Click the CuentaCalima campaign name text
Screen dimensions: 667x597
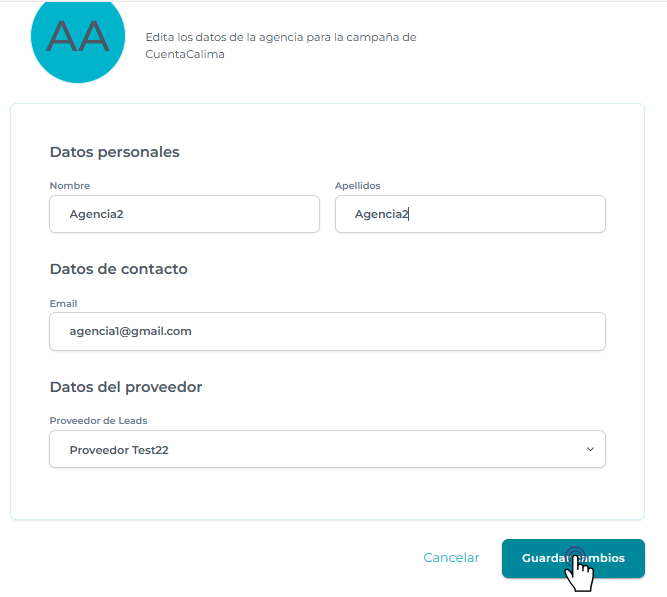(x=185, y=54)
